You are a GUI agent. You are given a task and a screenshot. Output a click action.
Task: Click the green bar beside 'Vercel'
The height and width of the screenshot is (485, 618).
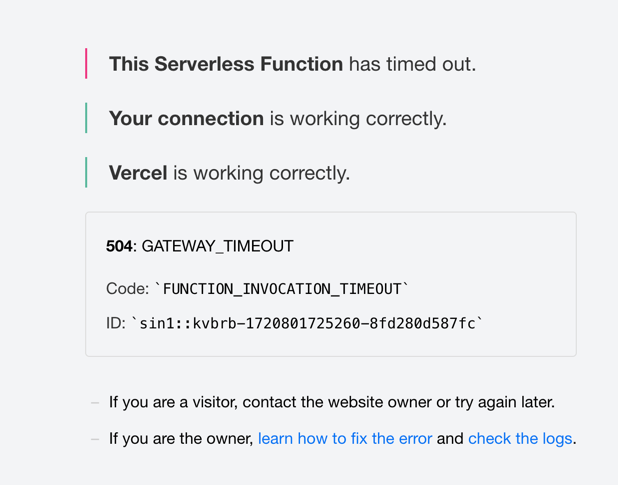point(87,173)
